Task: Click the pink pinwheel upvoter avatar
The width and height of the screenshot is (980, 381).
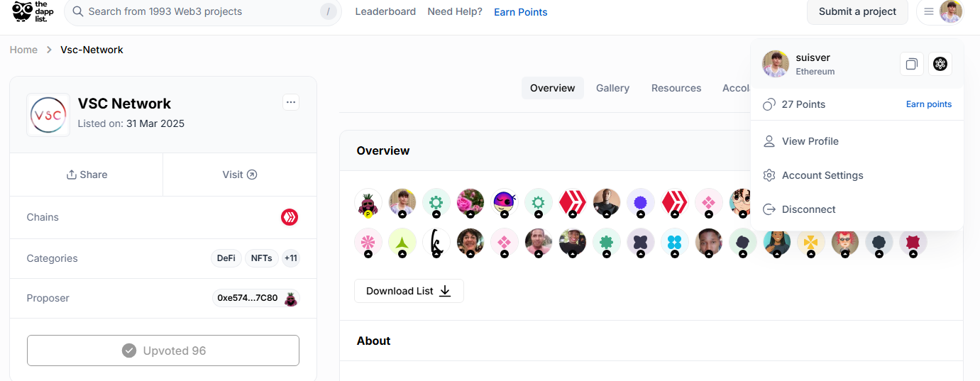Action: (368, 243)
